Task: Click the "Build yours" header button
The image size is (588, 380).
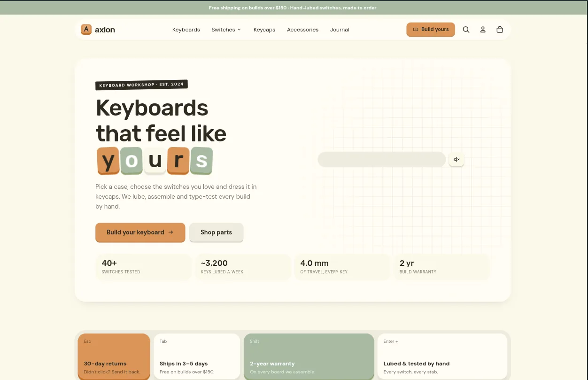Action: point(431,29)
